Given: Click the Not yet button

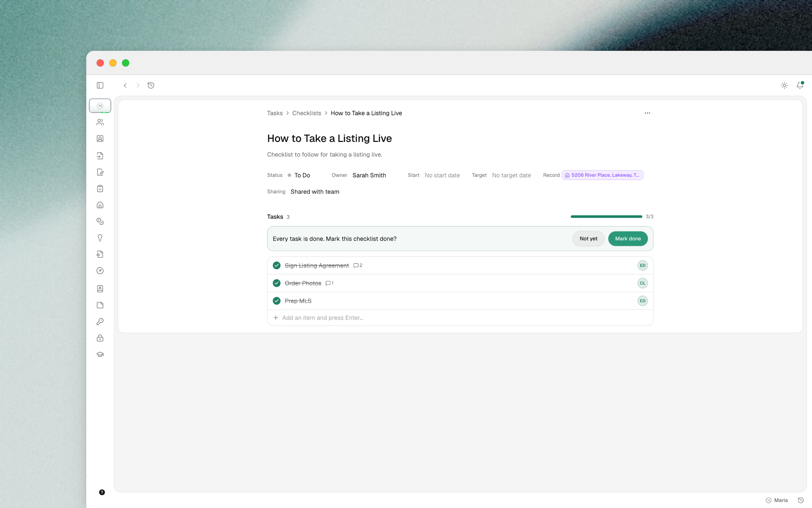Looking at the screenshot, I should [x=588, y=238].
